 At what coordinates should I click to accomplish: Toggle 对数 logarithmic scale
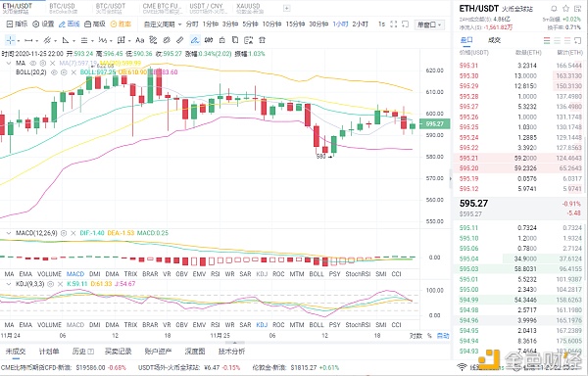[x=416, y=336]
